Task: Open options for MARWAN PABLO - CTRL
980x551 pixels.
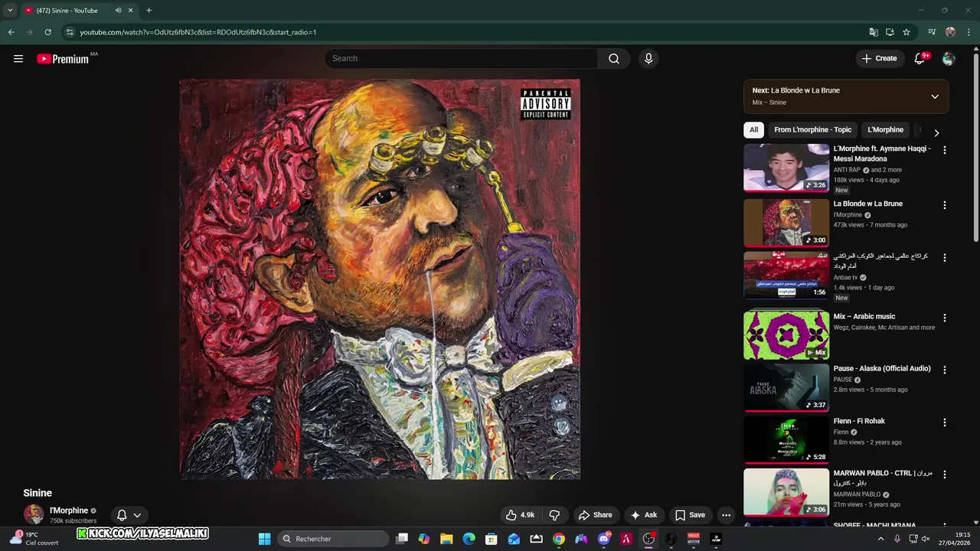Action: click(x=944, y=474)
